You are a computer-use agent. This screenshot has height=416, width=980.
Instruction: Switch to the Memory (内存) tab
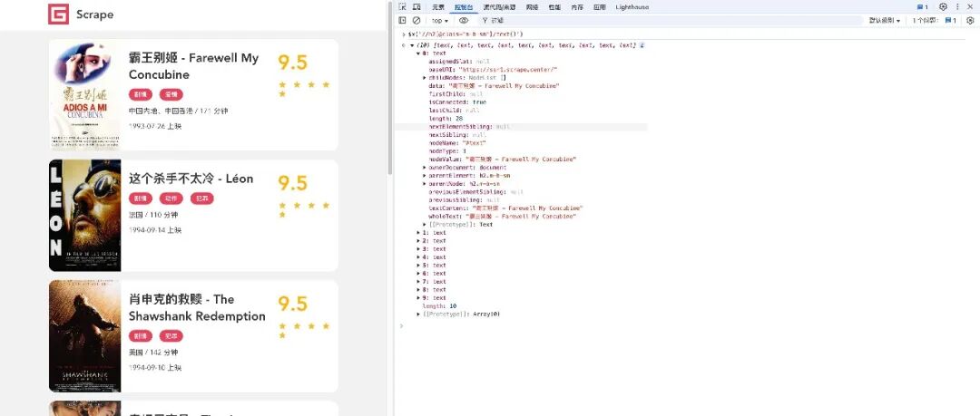pos(577,7)
